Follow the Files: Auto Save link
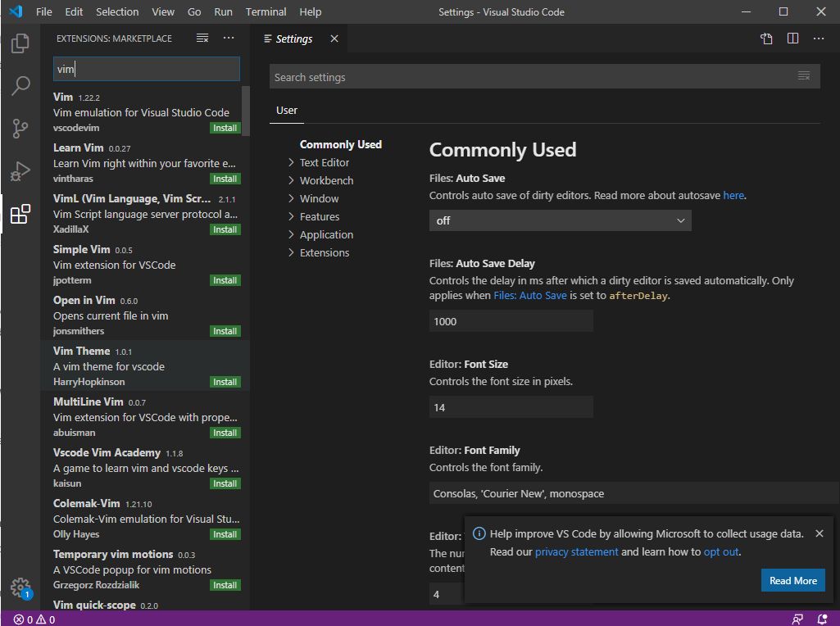 pyautogui.click(x=530, y=296)
